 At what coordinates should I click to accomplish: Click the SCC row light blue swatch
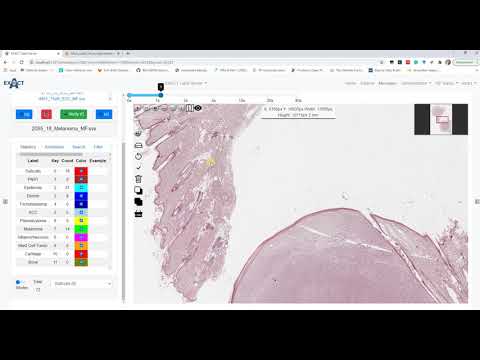(81, 212)
